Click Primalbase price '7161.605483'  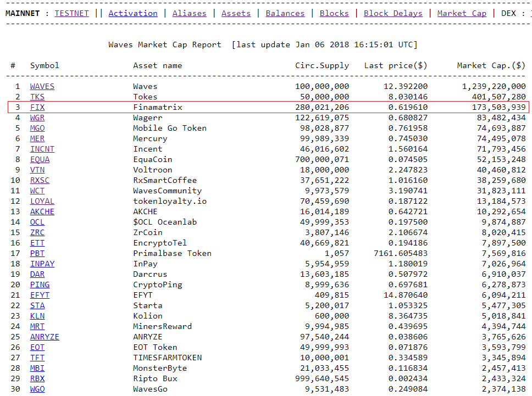(401, 253)
